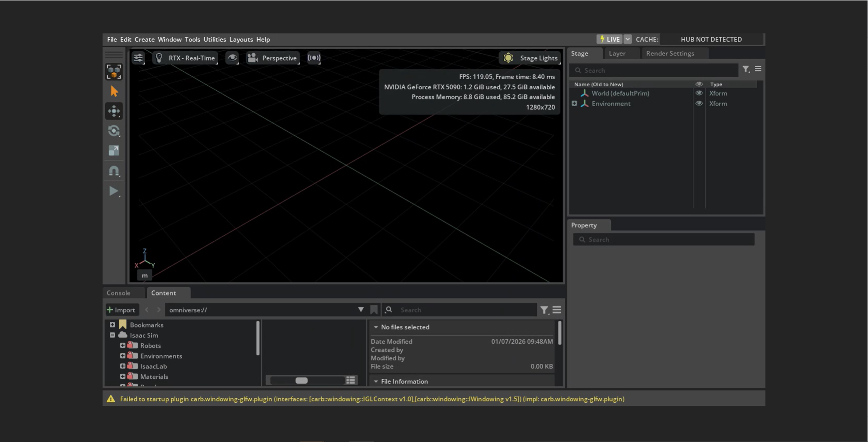868x442 pixels.
Task: Open the omniverse path dropdown
Action: click(361, 310)
